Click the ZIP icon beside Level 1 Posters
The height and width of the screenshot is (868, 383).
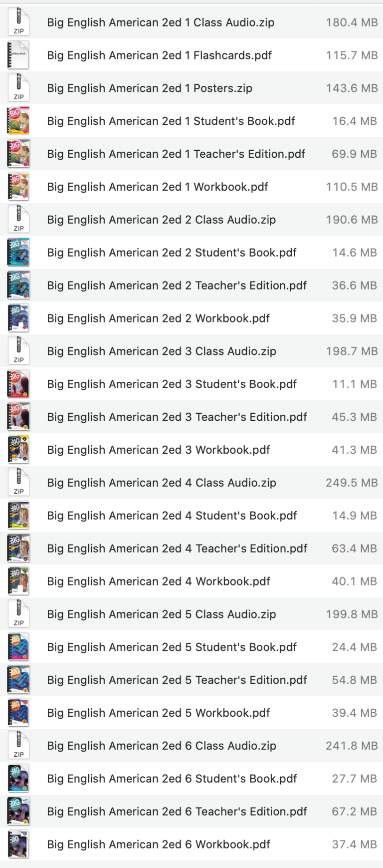click(x=18, y=88)
